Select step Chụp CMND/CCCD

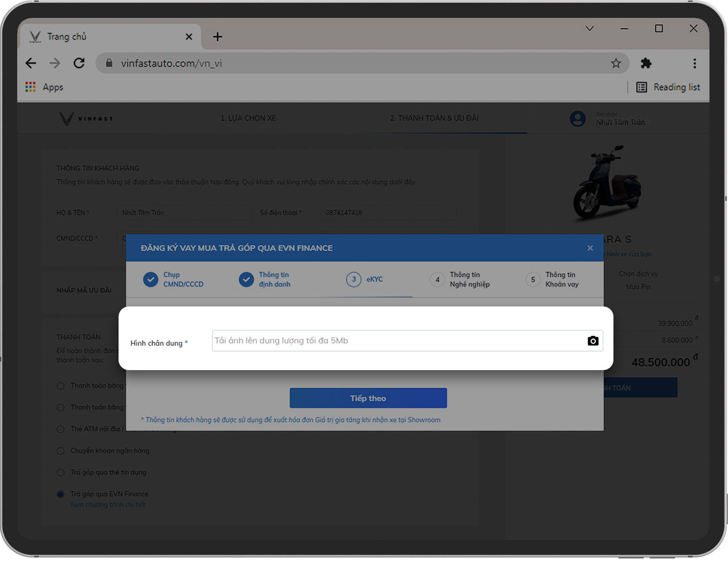174,280
